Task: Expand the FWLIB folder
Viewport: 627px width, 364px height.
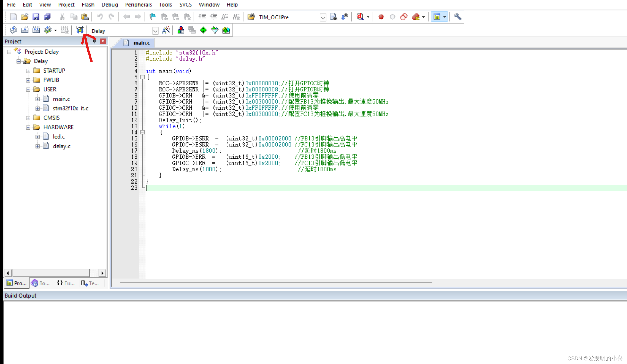Action: coord(28,80)
